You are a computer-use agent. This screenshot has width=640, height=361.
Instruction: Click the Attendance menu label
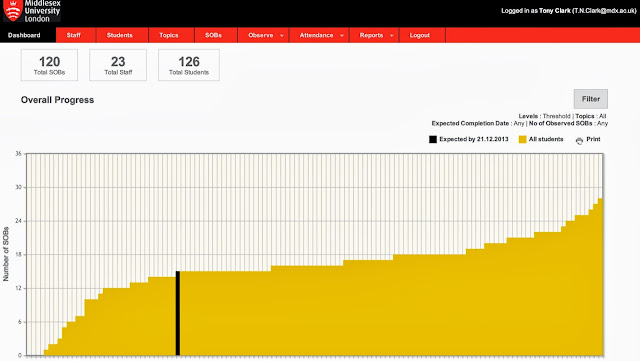[x=316, y=35]
